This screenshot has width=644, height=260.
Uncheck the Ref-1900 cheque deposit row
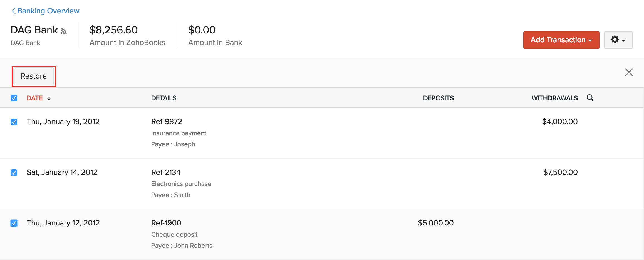tap(14, 223)
